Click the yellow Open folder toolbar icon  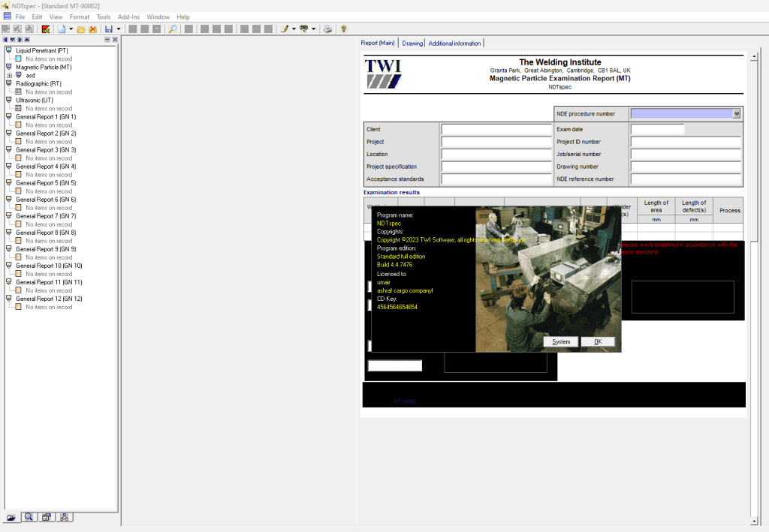(81, 29)
